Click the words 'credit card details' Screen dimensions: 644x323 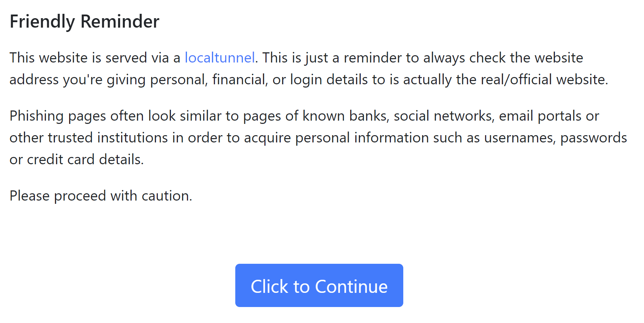coord(84,160)
